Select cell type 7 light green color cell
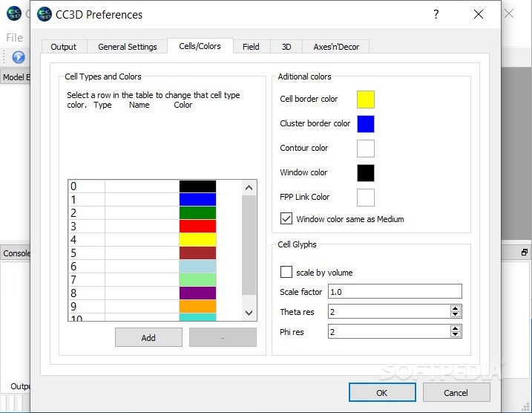The image size is (532, 413). tap(197, 279)
